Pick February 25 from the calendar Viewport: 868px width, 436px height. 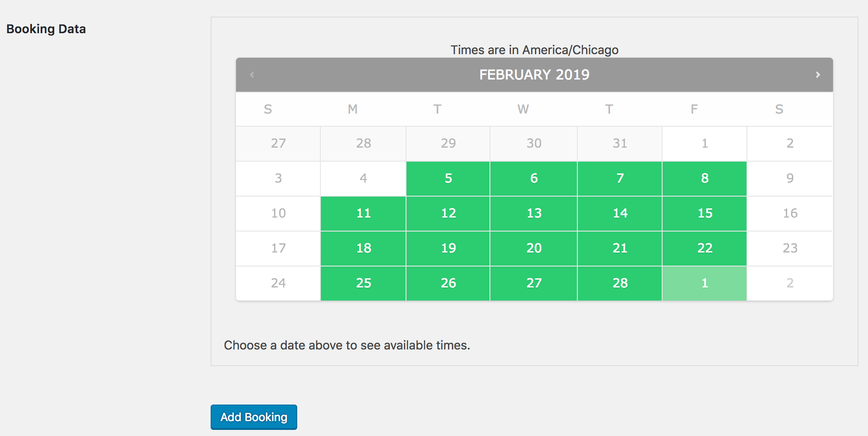[x=363, y=283]
